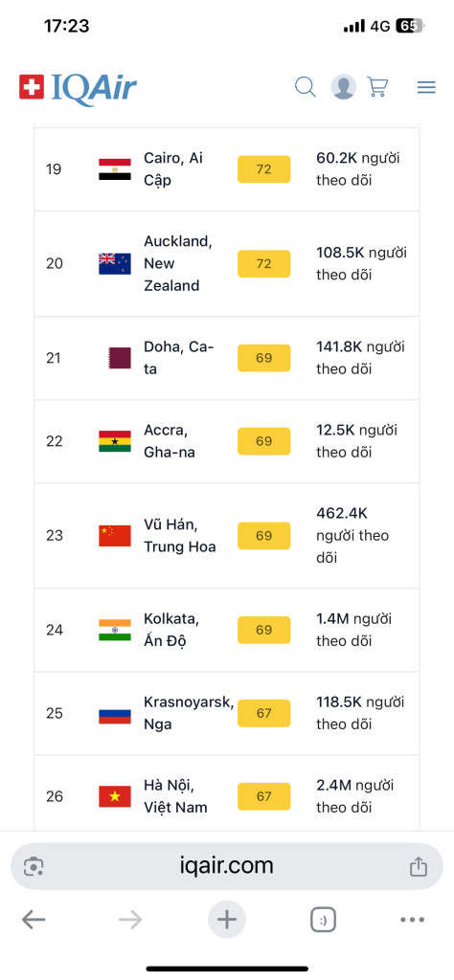Open Hà Nội, Việt Nam city link
The height and width of the screenshot is (980, 454).
point(175,796)
